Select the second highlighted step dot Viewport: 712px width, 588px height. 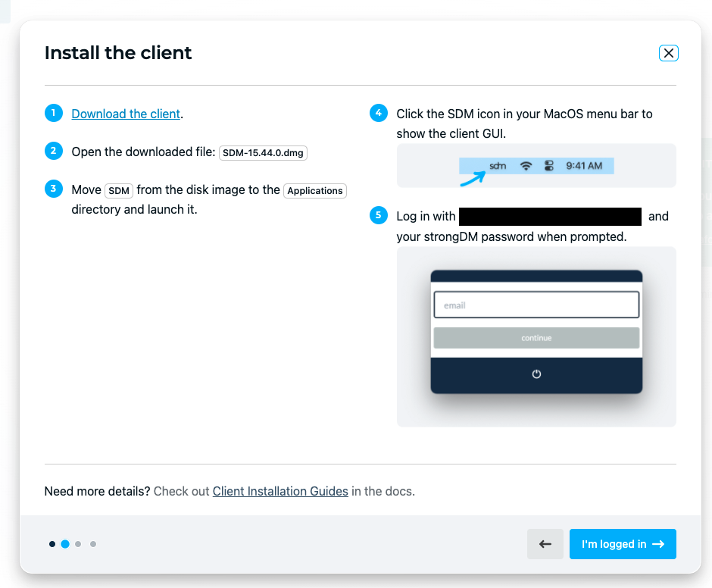tap(65, 544)
